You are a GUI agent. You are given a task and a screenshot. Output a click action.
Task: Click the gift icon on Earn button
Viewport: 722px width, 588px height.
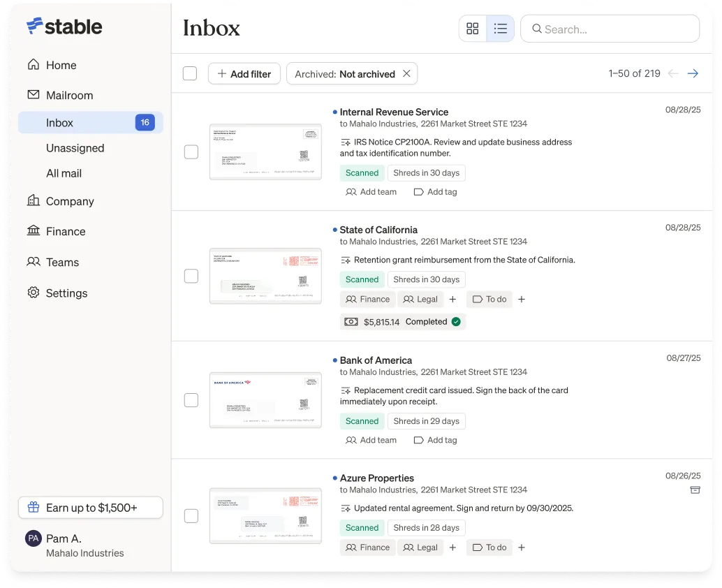[x=34, y=508]
